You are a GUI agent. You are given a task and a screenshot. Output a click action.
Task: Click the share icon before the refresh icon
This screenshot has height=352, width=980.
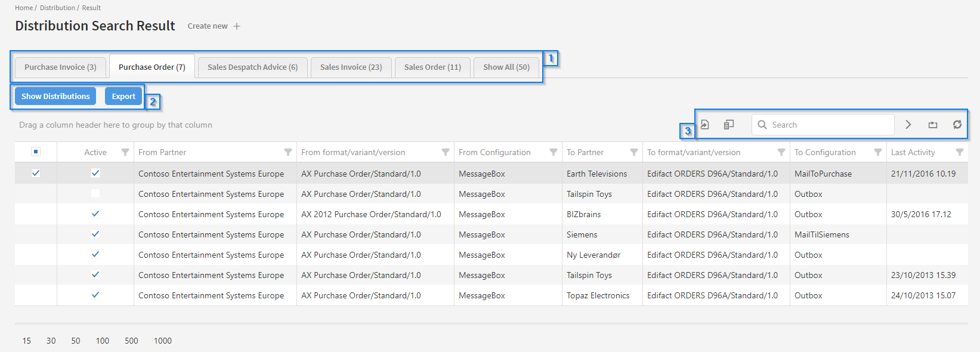point(933,125)
